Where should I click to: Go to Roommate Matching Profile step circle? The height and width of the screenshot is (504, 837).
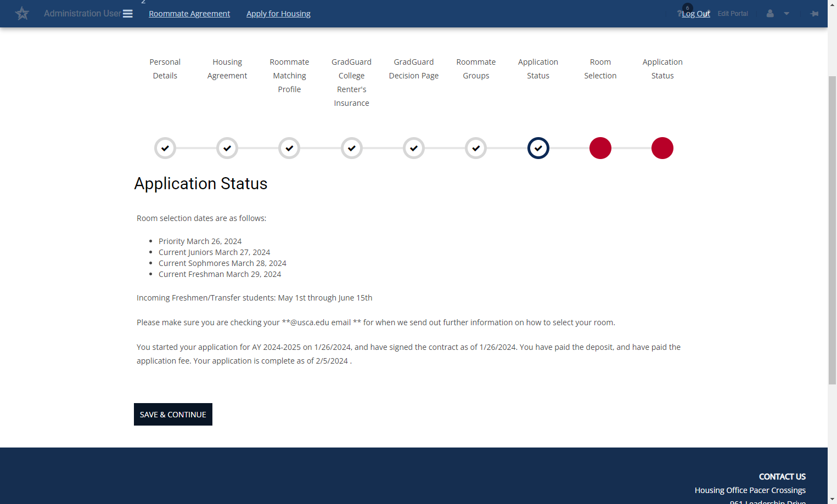pyautogui.click(x=289, y=148)
